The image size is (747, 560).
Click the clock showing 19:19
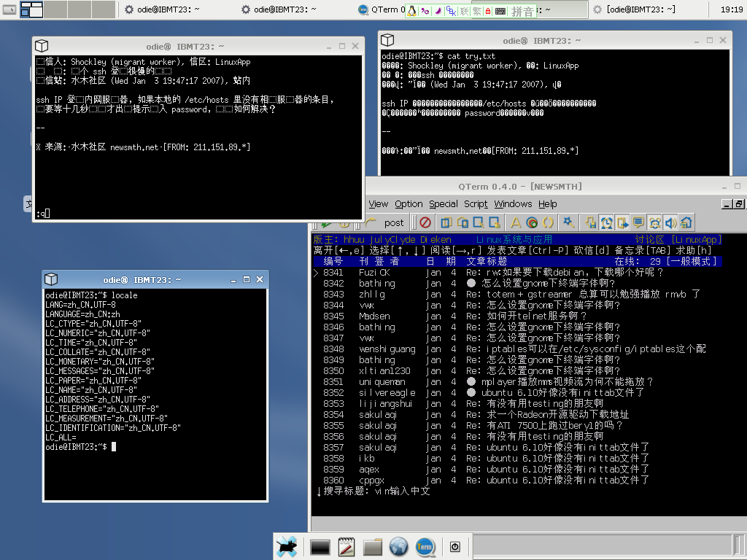[x=731, y=9]
